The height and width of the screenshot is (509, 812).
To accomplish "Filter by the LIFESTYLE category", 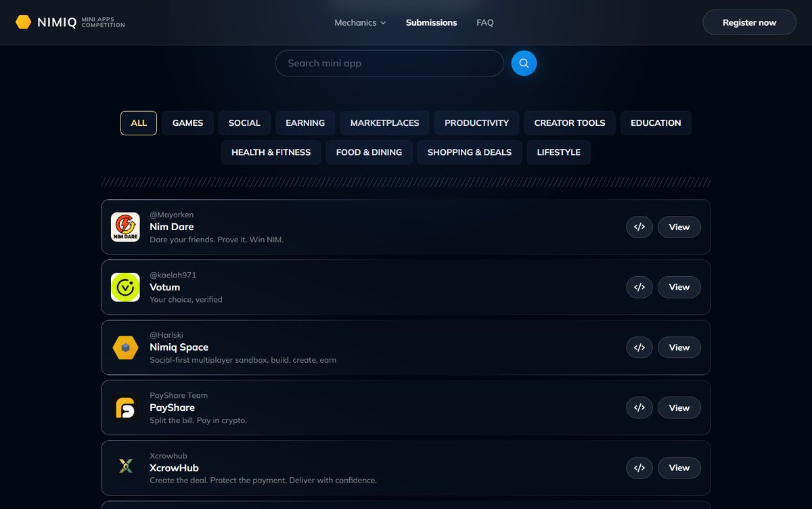I will click(558, 152).
